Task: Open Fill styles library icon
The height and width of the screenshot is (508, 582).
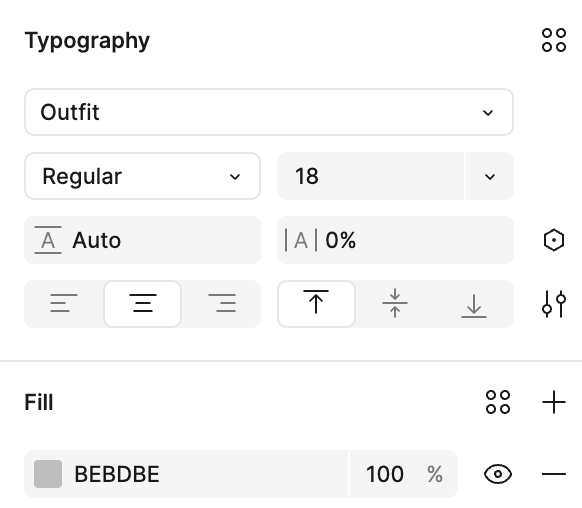Action: (x=498, y=402)
